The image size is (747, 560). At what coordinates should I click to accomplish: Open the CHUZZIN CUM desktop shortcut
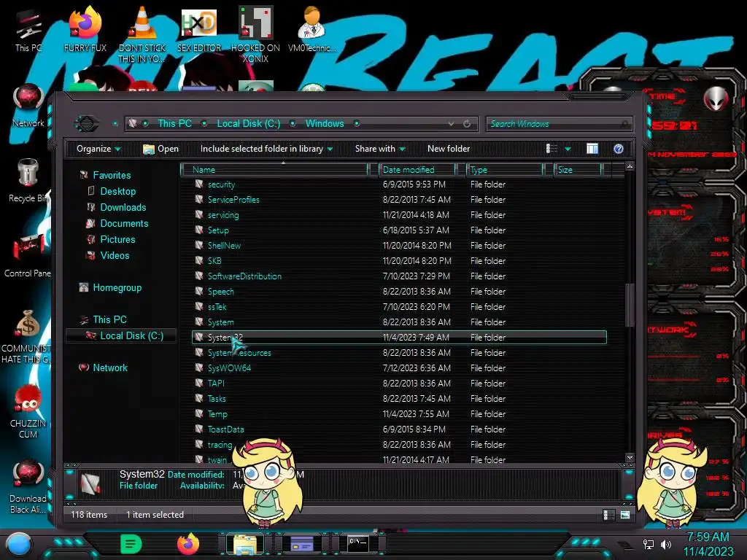28,412
